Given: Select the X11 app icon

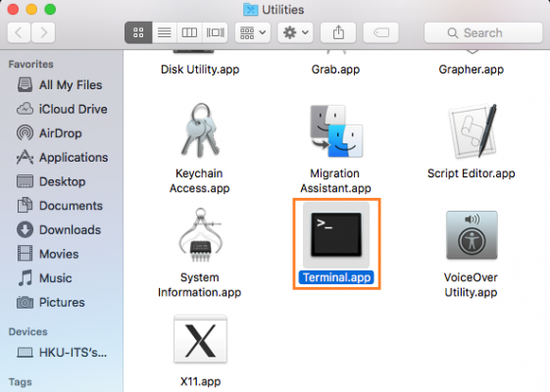Looking at the screenshot, I should 200,339.
